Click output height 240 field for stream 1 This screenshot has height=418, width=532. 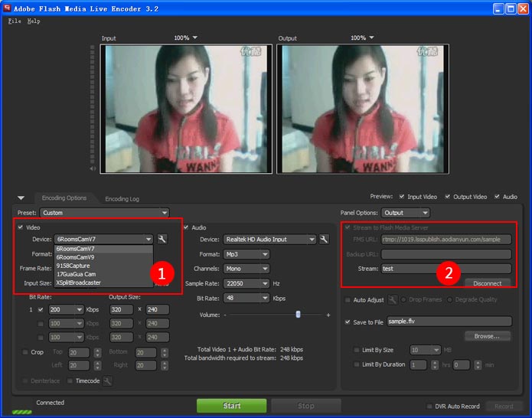158,309
